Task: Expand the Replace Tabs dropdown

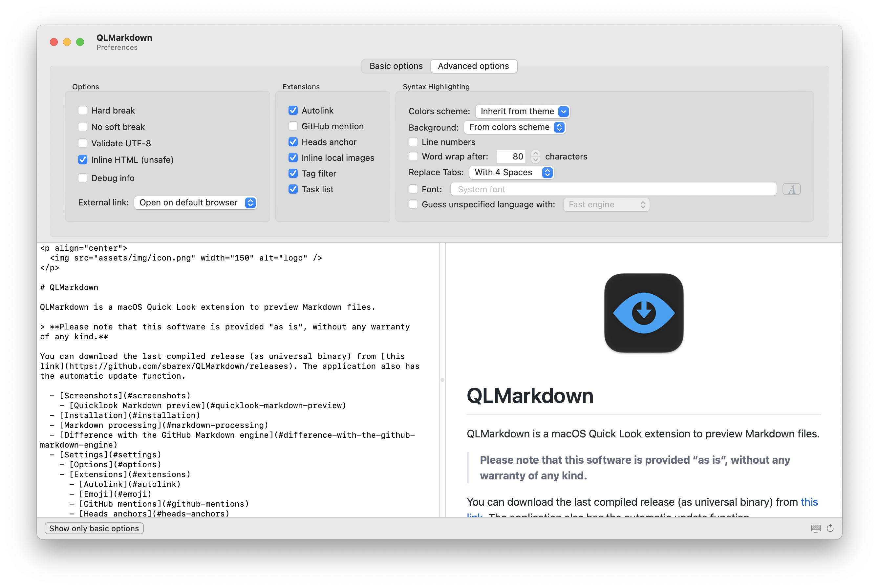Action: click(511, 173)
